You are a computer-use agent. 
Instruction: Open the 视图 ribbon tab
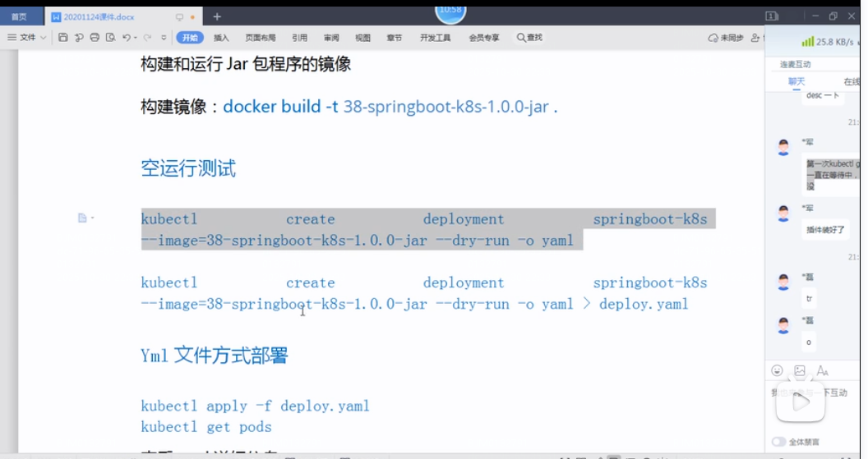tap(362, 38)
